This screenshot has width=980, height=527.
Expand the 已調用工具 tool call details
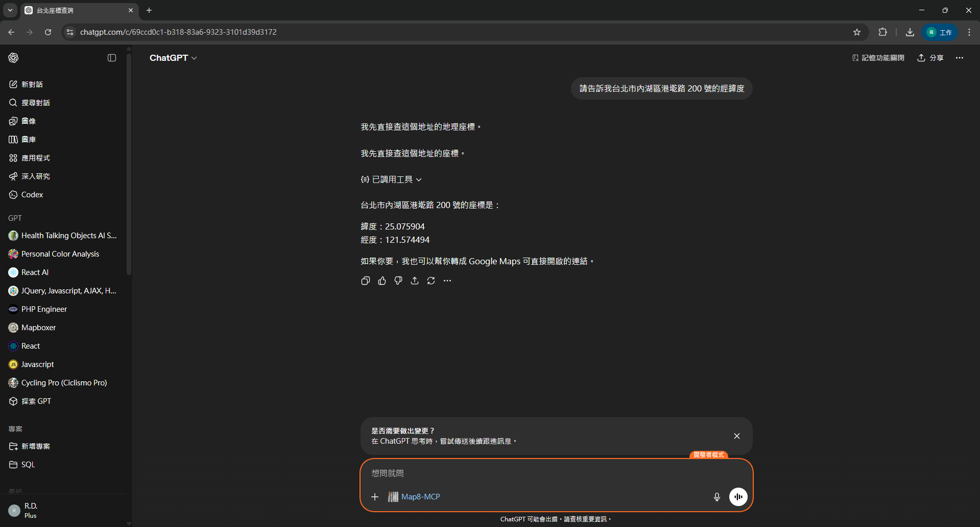click(x=391, y=179)
